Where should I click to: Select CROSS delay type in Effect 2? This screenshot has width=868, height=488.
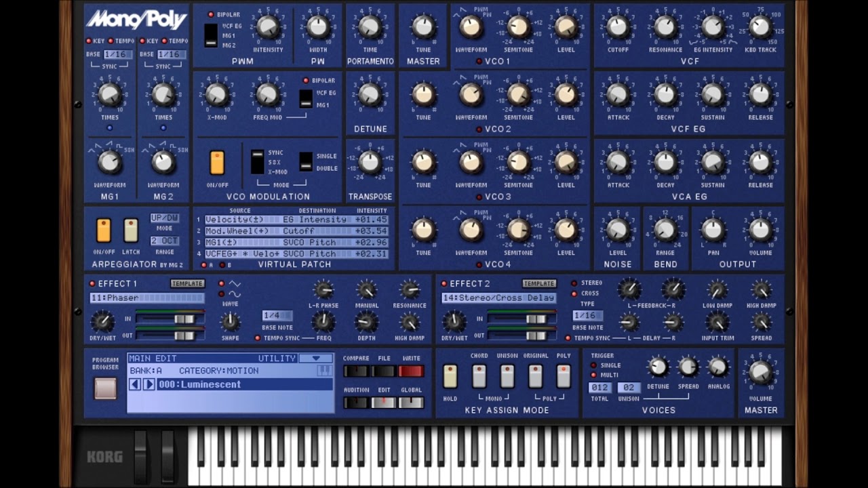[x=574, y=293]
